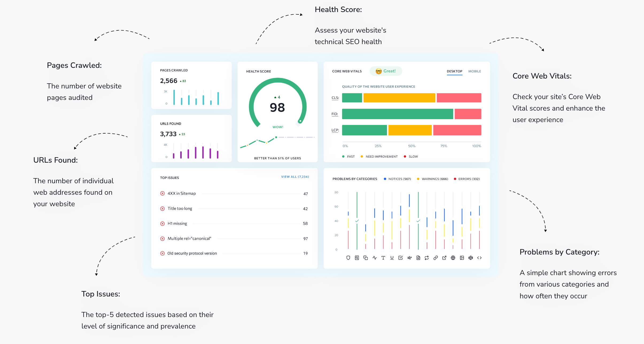The height and width of the screenshot is (344, 644).
Task: Click the checkbox tick category icon
Action: point(401,258)
